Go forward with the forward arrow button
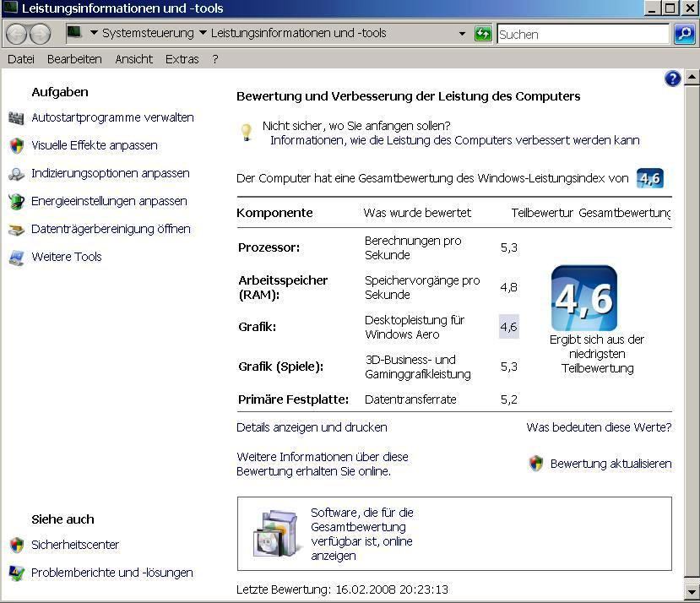The height and width of the screenshot is (603, 700). click(x=41, y=34)
